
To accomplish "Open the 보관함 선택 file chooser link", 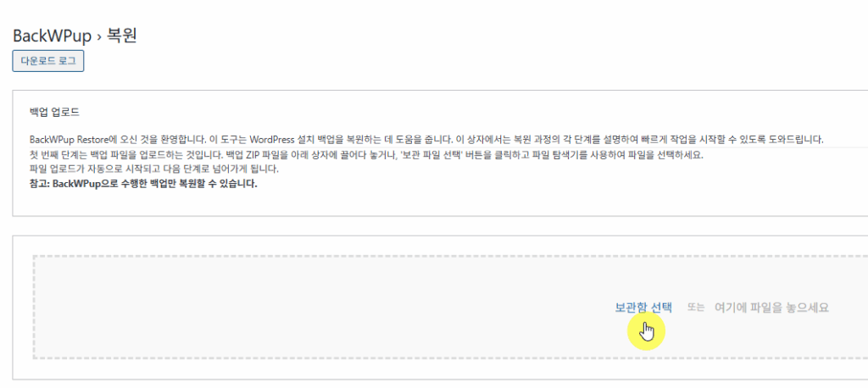I will click(x=643, y=308).
